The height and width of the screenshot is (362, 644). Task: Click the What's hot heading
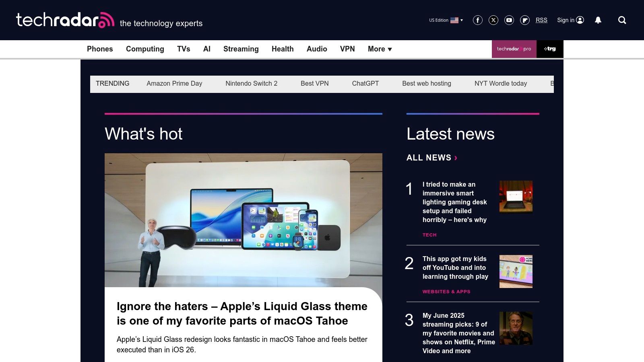[144, 134]
